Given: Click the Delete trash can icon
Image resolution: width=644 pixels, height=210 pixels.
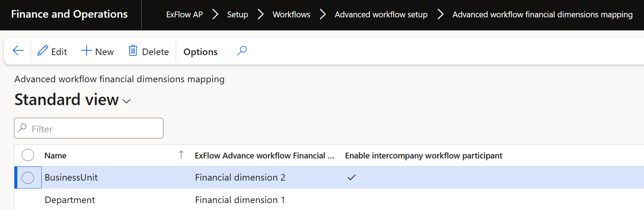Looking at the screenshot, I should 133,51.
